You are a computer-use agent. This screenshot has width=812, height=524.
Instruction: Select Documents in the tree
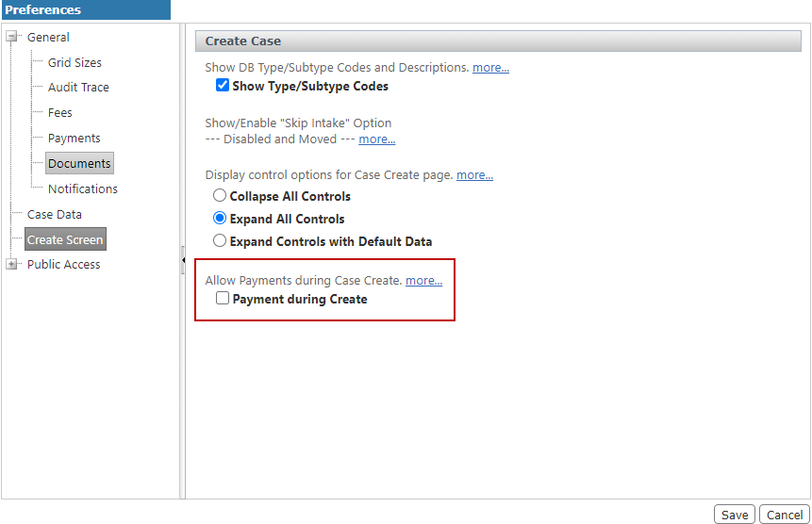tap(79, 163)
